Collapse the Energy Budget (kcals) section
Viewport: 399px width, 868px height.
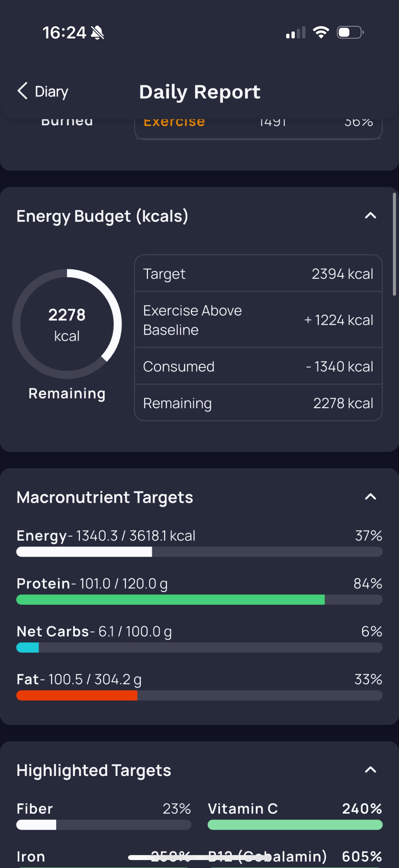click(x=370, y=216)
